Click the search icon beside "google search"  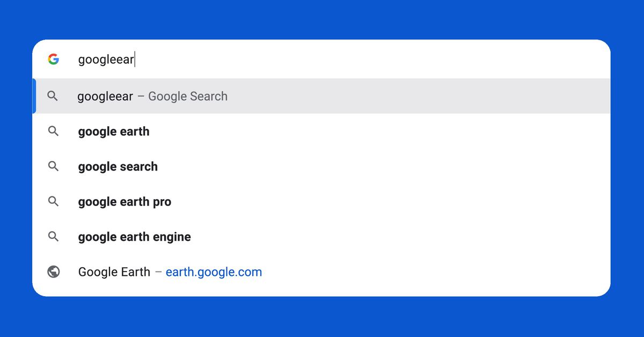(53, 166)
